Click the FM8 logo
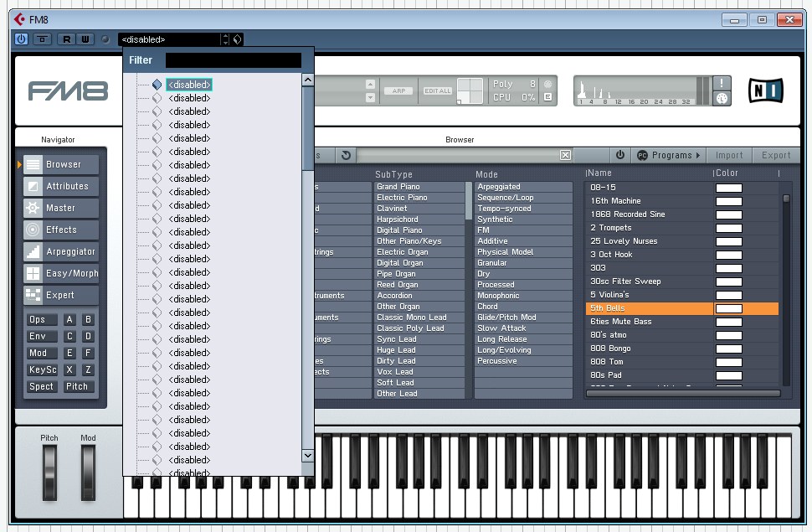 point(68,90)
